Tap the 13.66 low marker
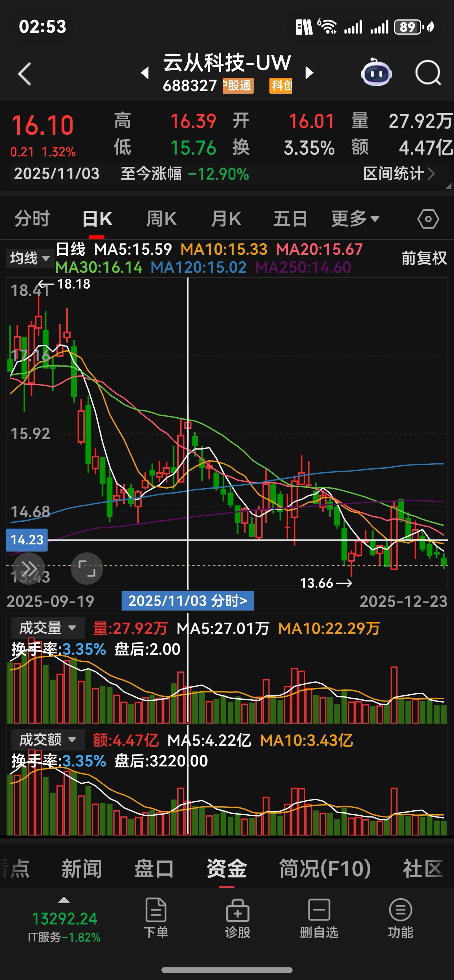 (326, 583)
